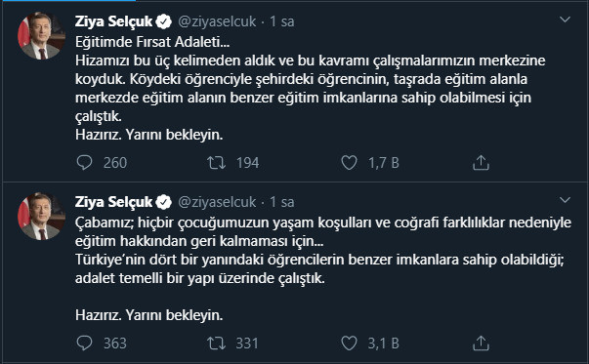Open the first tweet's '1 sa' timestamp
Viewport: 589px width, 364px height.
tap(281, 21)
